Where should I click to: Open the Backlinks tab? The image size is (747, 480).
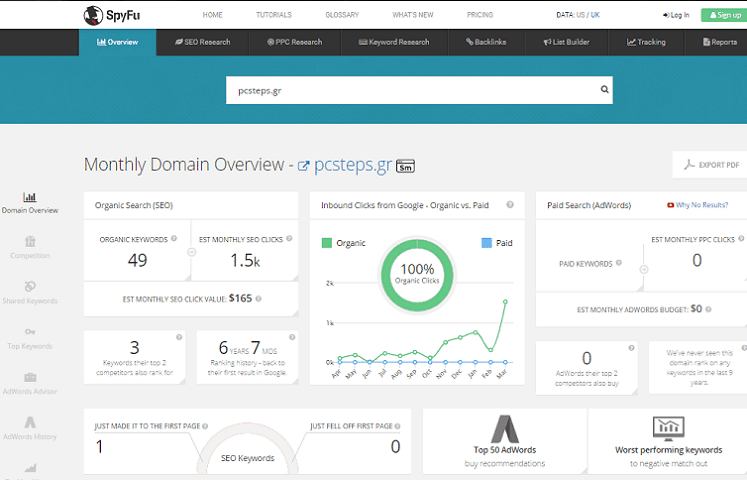486,42
